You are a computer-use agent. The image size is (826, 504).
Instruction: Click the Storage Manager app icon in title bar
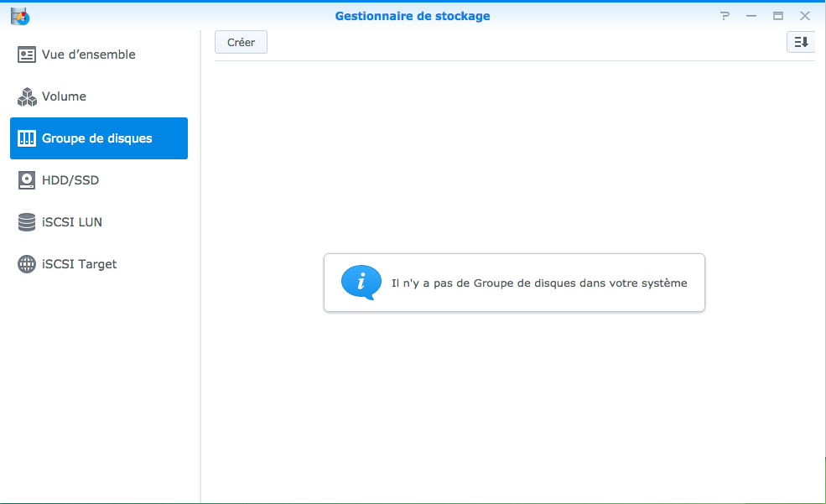(20, 16)
